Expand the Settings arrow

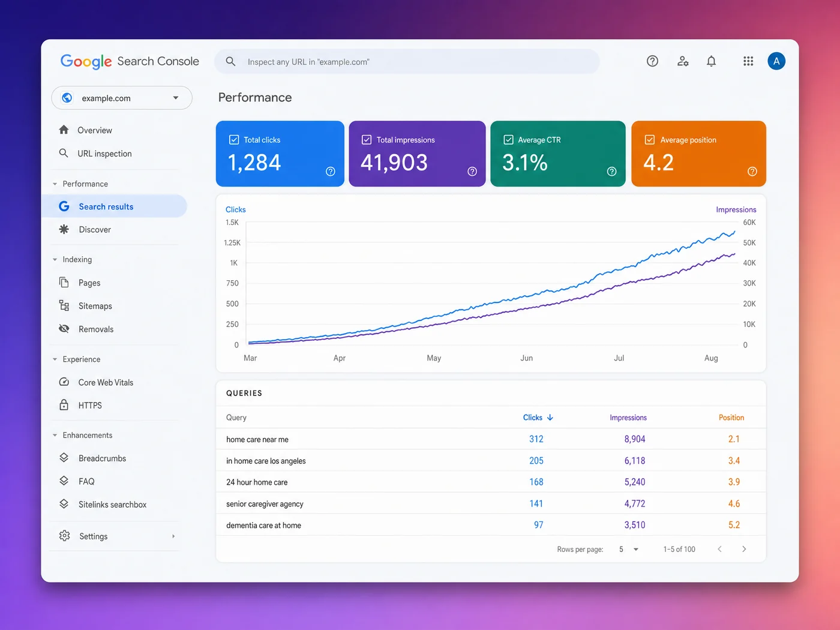[x=173, y=536]
